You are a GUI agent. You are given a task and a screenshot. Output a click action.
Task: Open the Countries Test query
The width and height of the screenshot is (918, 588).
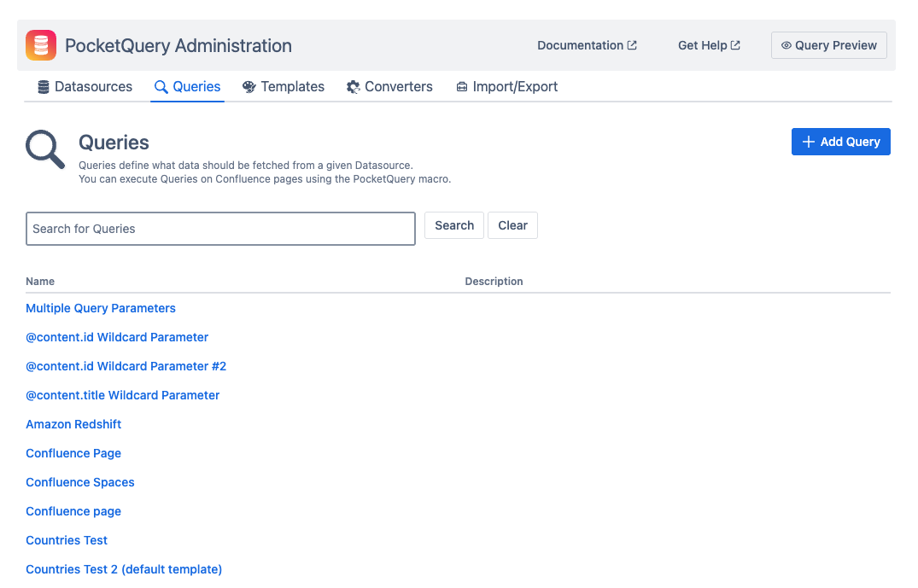(66, 540)
